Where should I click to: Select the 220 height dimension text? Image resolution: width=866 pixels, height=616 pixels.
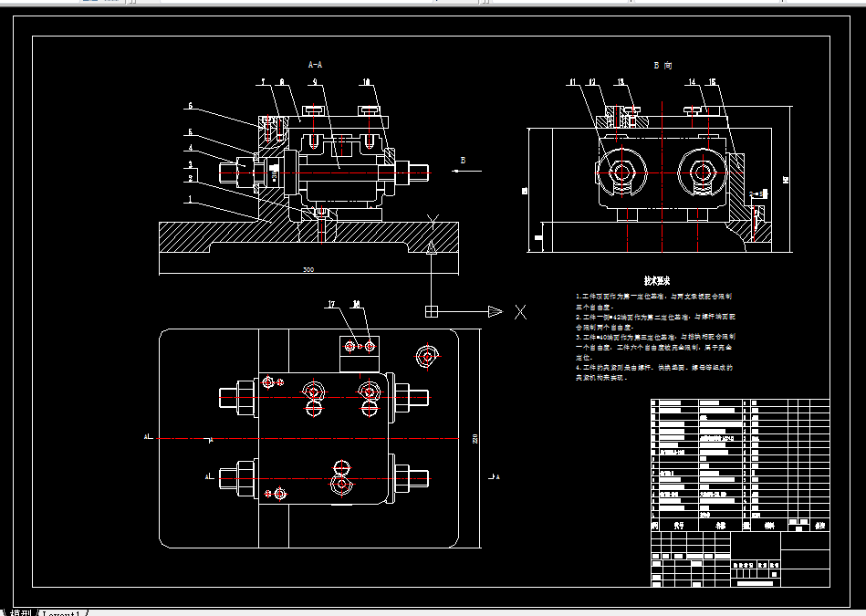click(x=475, y=439)
